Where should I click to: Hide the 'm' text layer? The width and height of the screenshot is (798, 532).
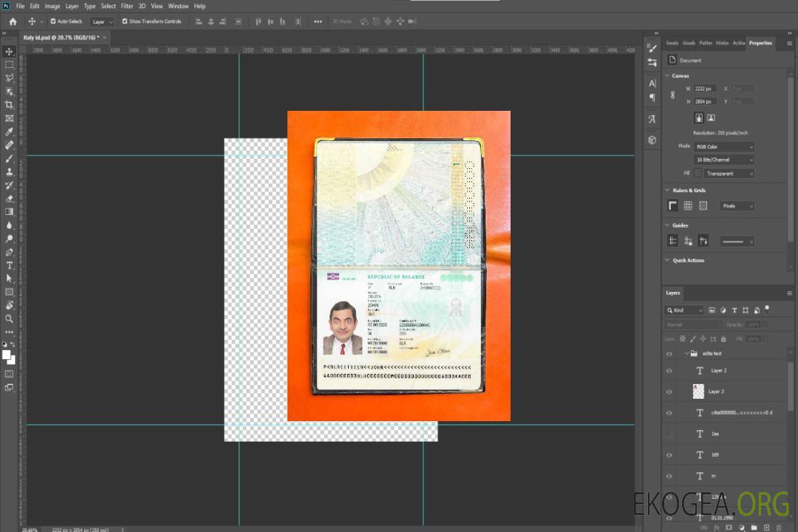tap(669, 477)
